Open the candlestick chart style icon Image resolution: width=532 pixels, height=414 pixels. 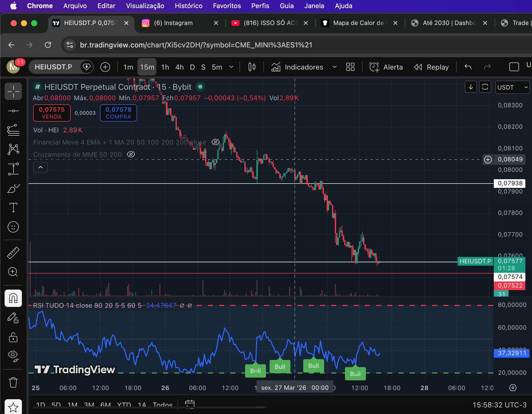[252, 67]
